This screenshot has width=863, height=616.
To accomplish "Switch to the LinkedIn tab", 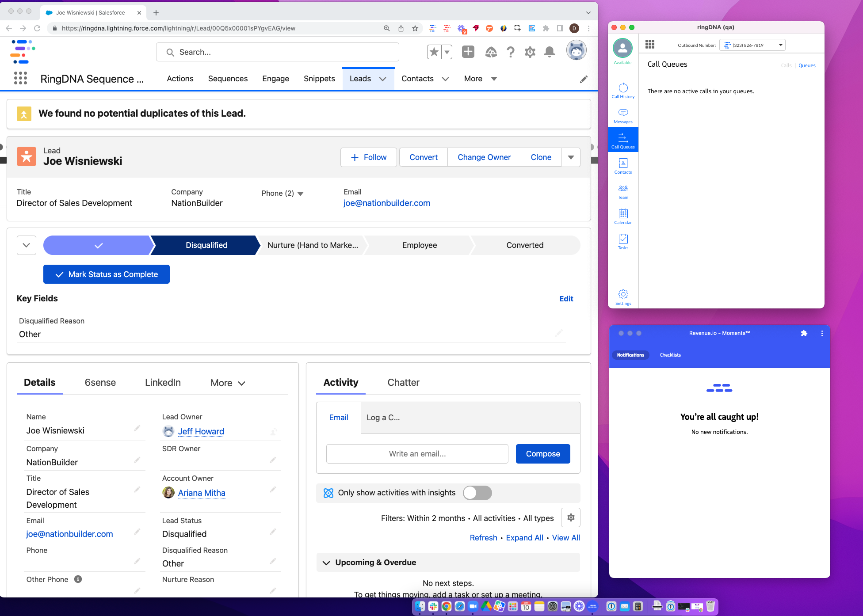I will [163, 383].
